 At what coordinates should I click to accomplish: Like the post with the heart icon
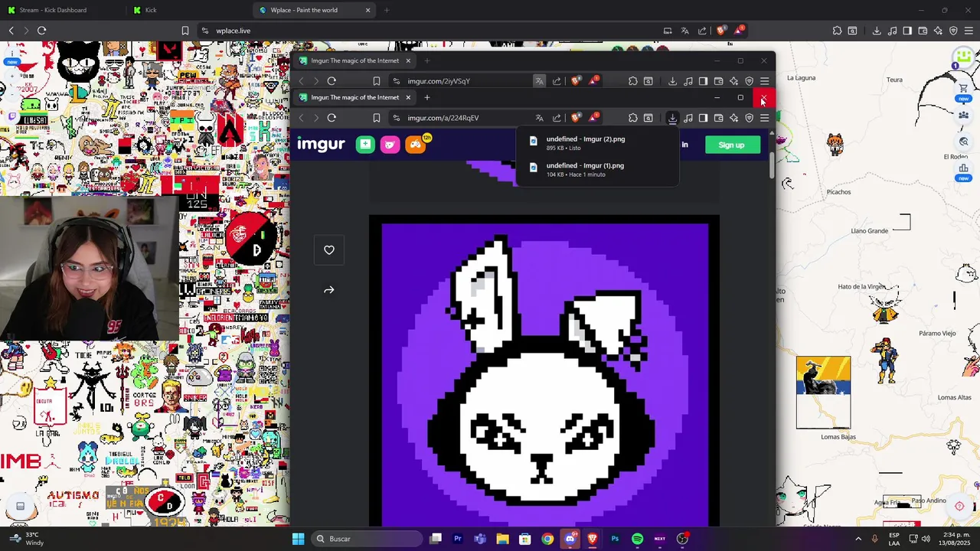tap(329, 250)
